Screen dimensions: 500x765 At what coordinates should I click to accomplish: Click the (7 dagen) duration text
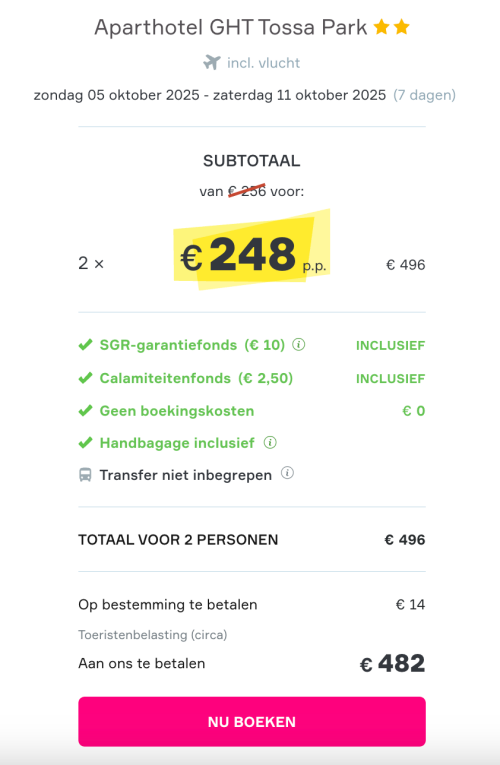point(424,95)
